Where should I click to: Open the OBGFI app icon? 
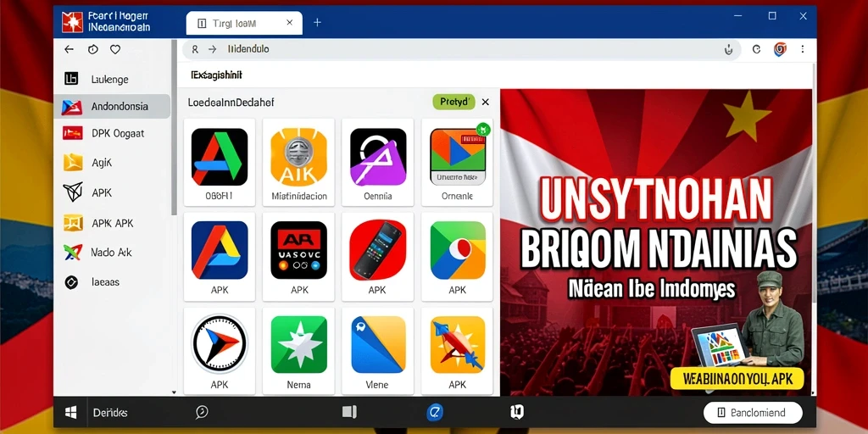[220, 157]
